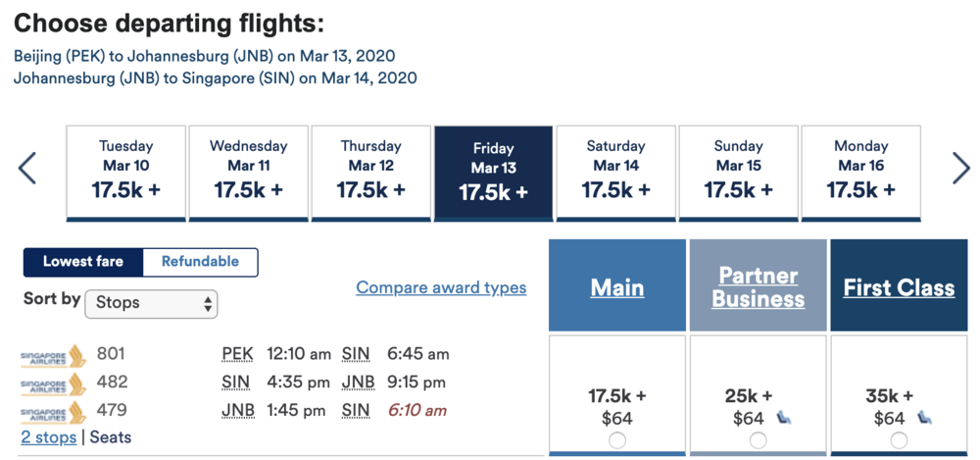This screenshot has width=980, height=460.
Task: Click the Partner Business column header
Action: pos(758,286)
